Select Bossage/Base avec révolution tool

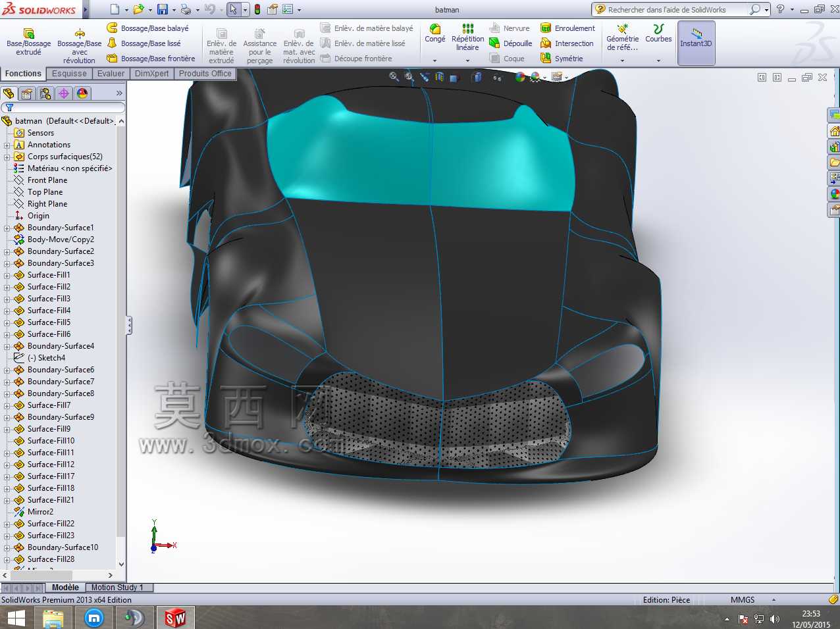79,46
